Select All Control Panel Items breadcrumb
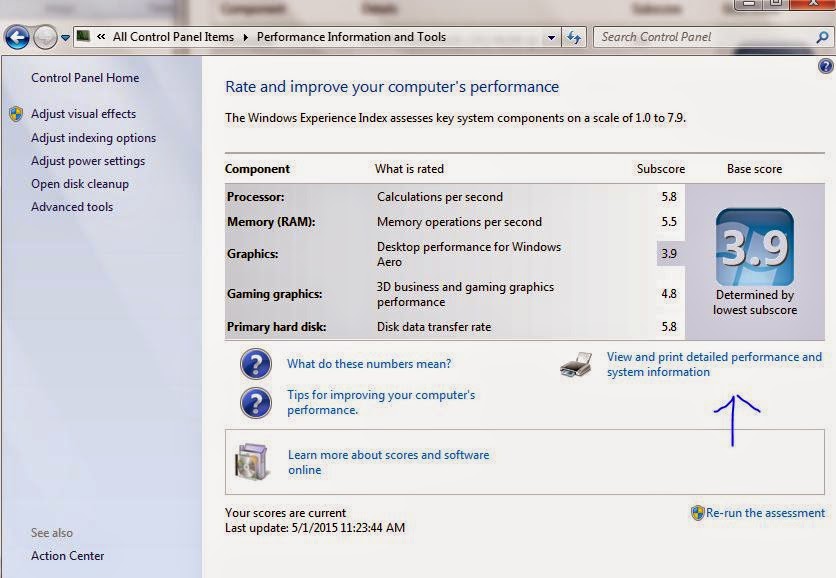Image resolution: width=836 pixels, height=578 pixels. tap(173, 37)
